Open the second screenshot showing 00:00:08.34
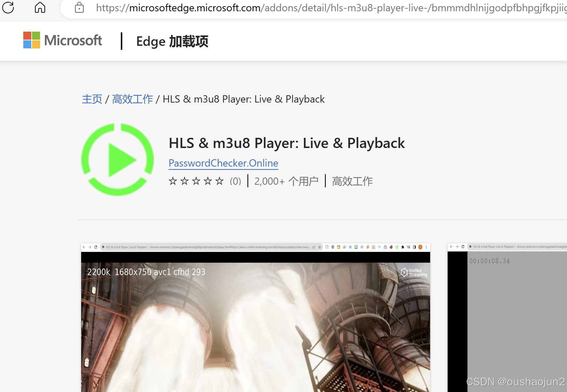Screen dimensions: 567x392 coord(507,317)
